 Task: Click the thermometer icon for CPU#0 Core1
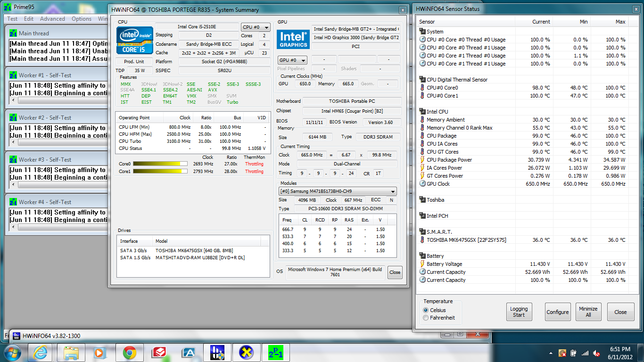tap(422, 96)
